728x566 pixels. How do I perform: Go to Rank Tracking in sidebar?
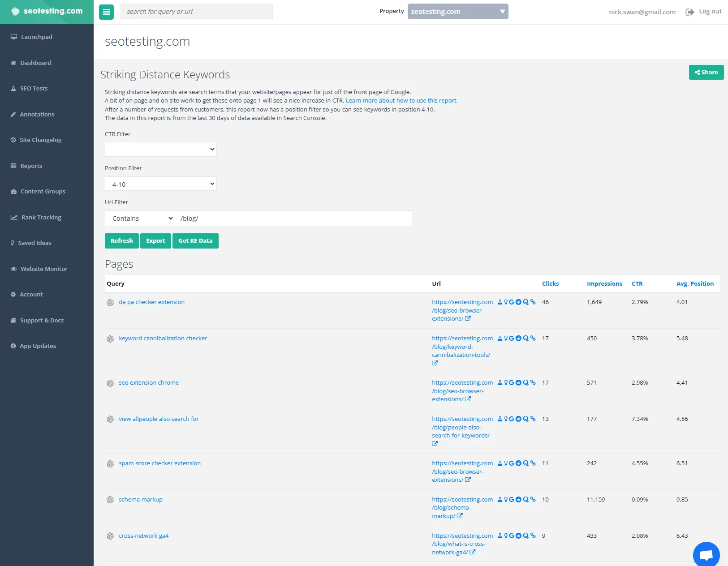41,218
